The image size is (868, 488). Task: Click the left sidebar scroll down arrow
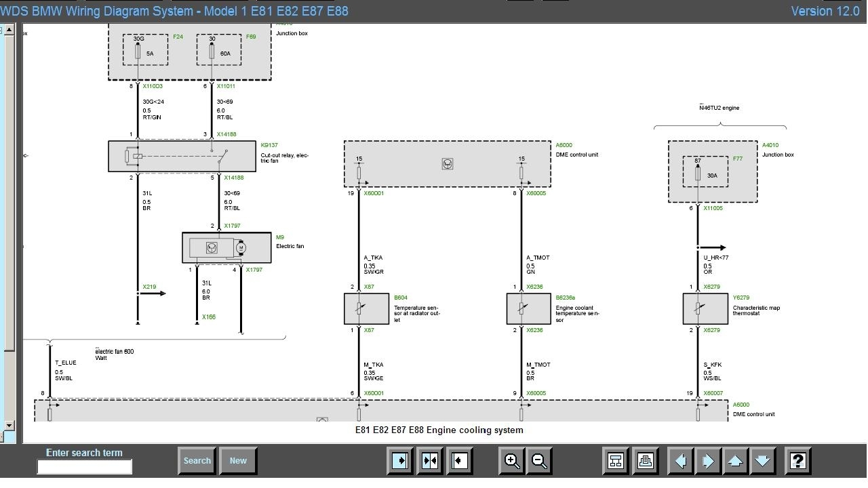[x=9, y=426]
